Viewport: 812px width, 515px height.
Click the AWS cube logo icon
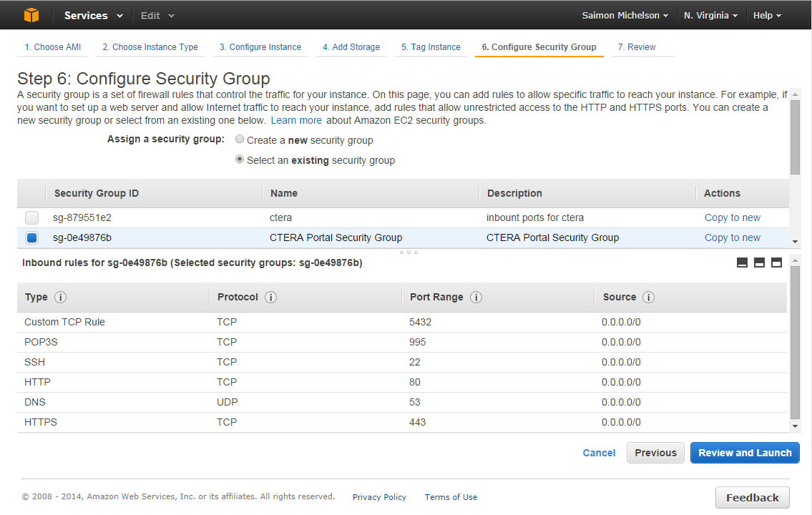[31, 15]
